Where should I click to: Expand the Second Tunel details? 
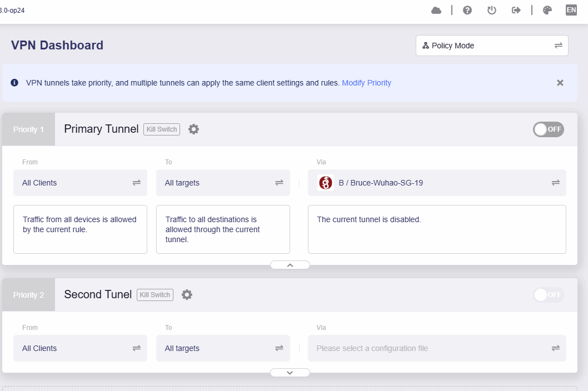[x=290, y=373]
